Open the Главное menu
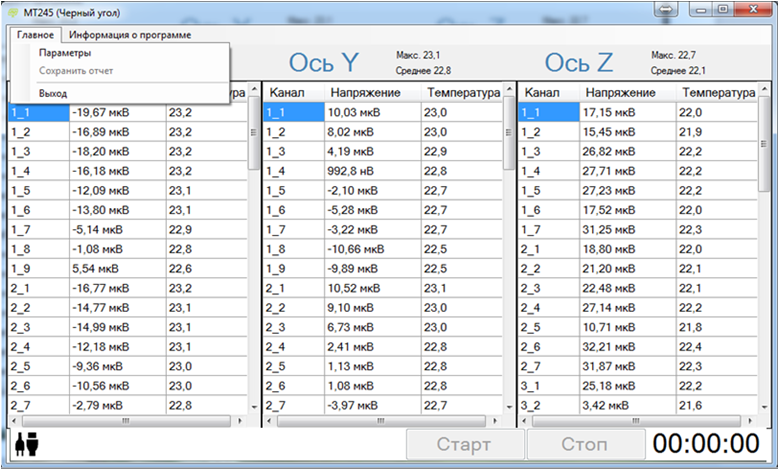The image size is (779, 469). 35,35
